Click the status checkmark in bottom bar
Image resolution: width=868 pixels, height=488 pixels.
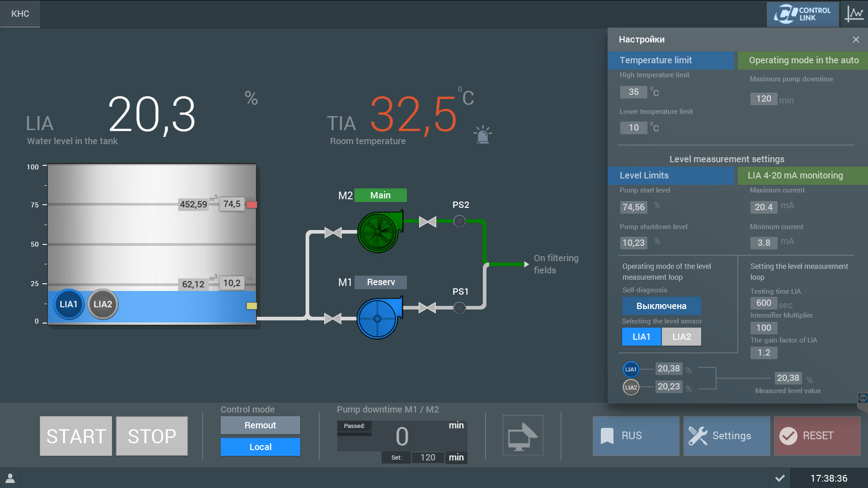coord(780,478)
